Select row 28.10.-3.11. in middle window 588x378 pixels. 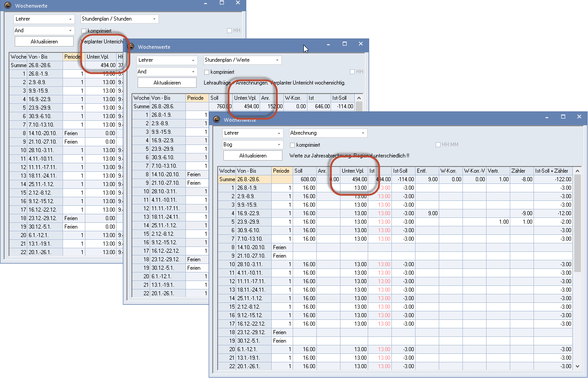(171, 191)
